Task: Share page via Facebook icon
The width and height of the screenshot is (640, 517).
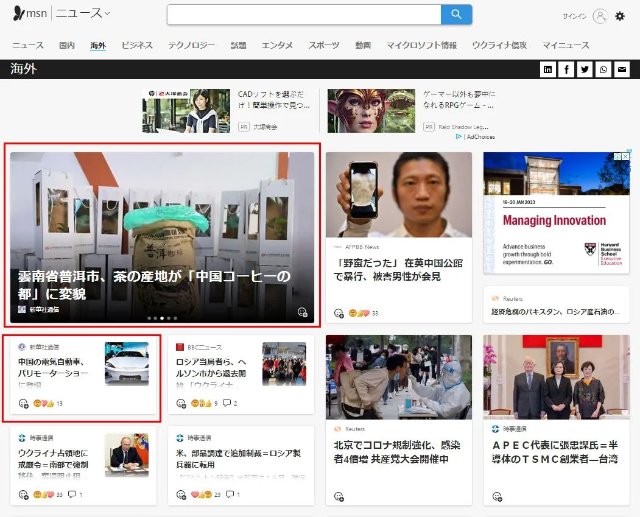Action: [x=566, y=69]
